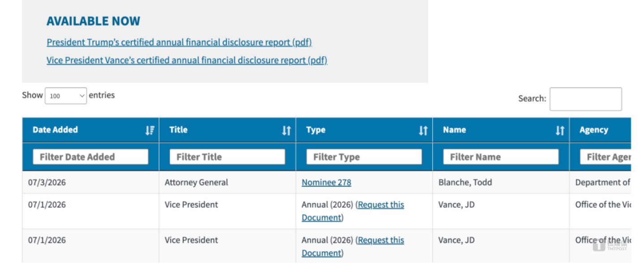644x263 pixels.
Task: Select the Blanche, Todd name cell
Action: click(x=501, y=182)
